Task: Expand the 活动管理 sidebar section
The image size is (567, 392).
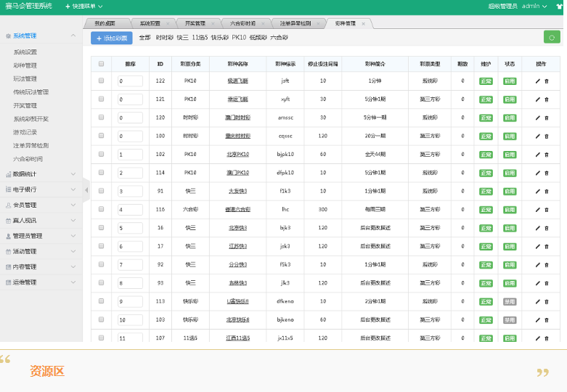Action: [x=41, y=251]
